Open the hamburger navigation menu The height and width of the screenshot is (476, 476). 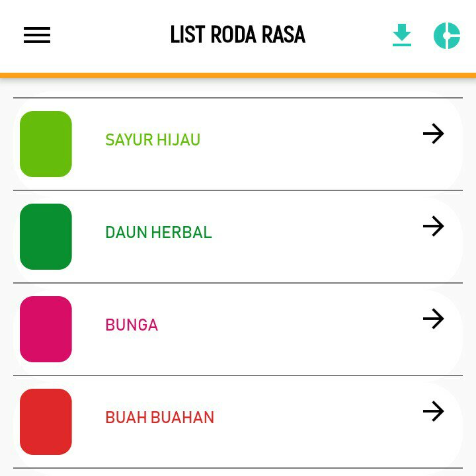[37, 36]
